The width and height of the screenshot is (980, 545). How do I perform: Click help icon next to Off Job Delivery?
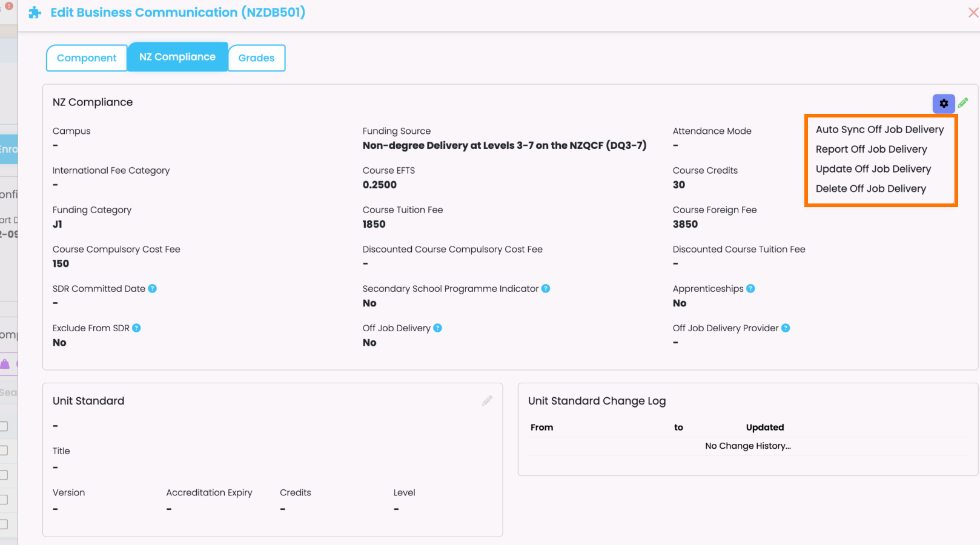click(438, 328)
